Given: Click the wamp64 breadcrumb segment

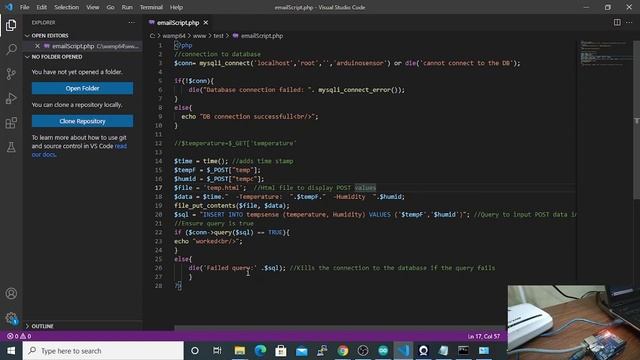Looking at the screenshot, I should (173, 36).
